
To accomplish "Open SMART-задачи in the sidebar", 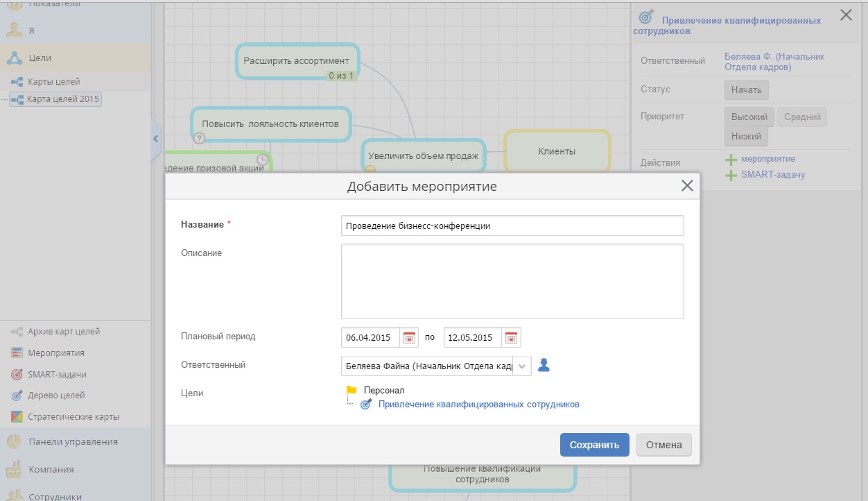I will click(x=57, y=374).
